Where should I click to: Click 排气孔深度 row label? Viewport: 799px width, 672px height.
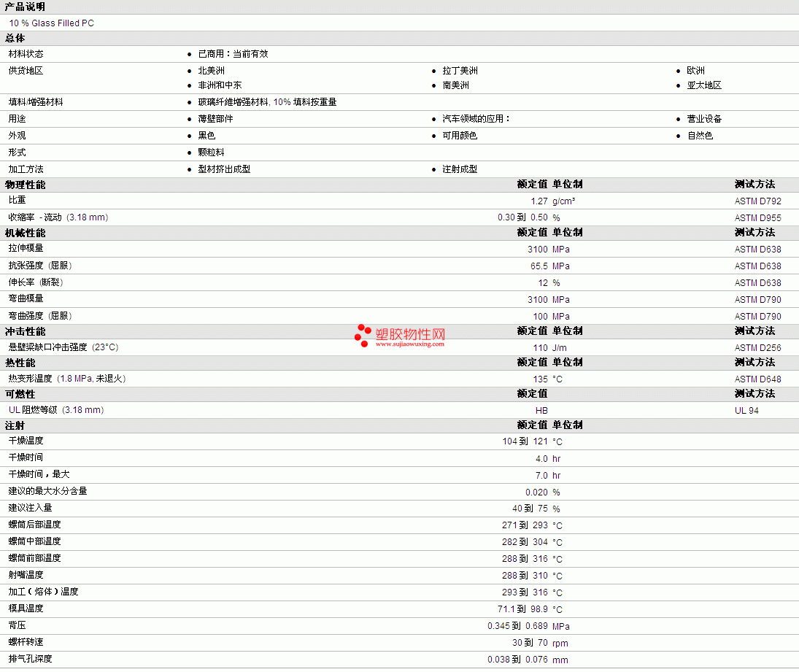pyautogui.click(x=30, y=659)
